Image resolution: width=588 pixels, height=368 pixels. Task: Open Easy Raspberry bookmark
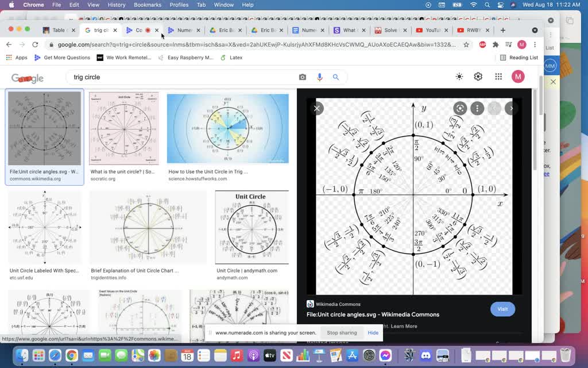(185, 57)
